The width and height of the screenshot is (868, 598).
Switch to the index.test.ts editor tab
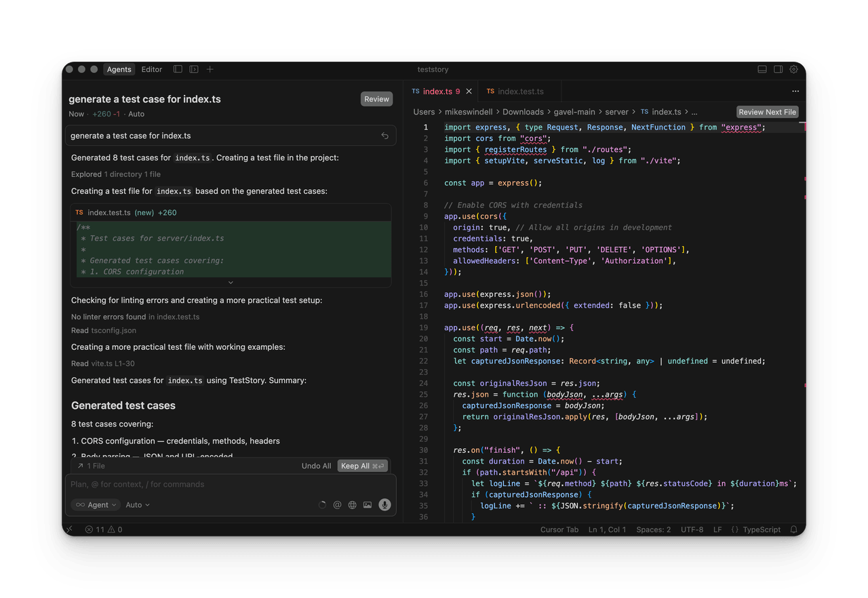pyautogui.click(x=520, y=91)
